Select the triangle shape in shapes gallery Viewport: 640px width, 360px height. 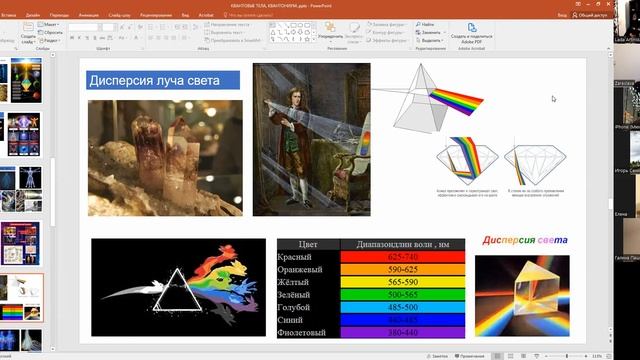tap(273, 32)
